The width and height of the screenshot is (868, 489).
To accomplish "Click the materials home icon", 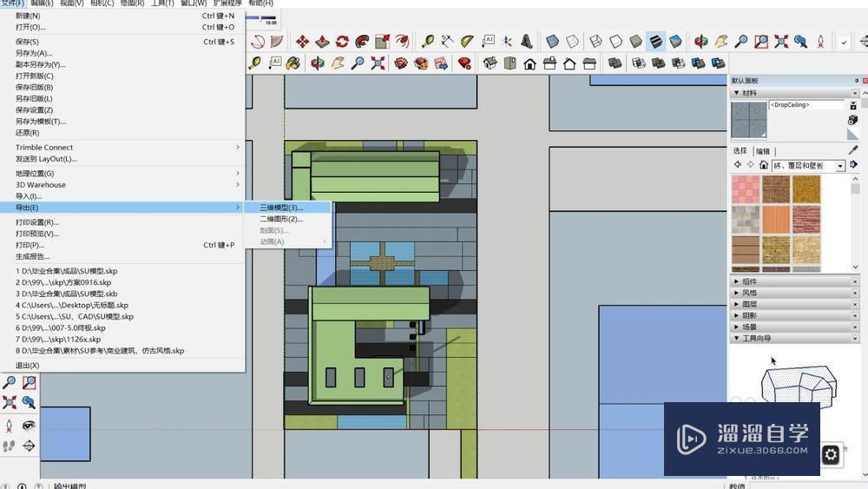I will tap(763, 165).
